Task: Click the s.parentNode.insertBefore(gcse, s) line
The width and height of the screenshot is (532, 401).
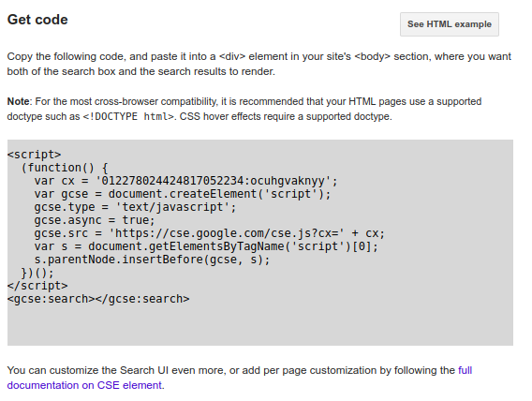Action: coord(152,260)
